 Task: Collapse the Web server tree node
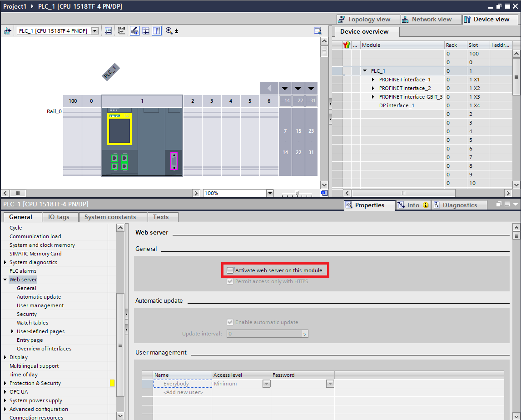coord(5,280)
